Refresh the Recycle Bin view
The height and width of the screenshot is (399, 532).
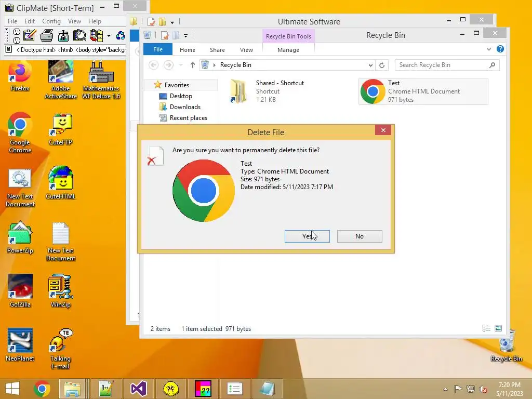pyautogui.click(x=382, y=65)
